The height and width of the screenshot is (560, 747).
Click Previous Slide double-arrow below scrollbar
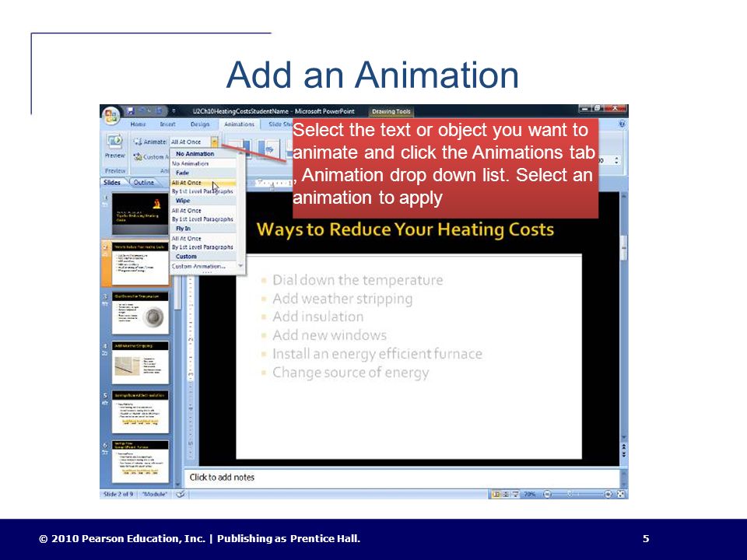pyautogui.click(x=623, y=447)
